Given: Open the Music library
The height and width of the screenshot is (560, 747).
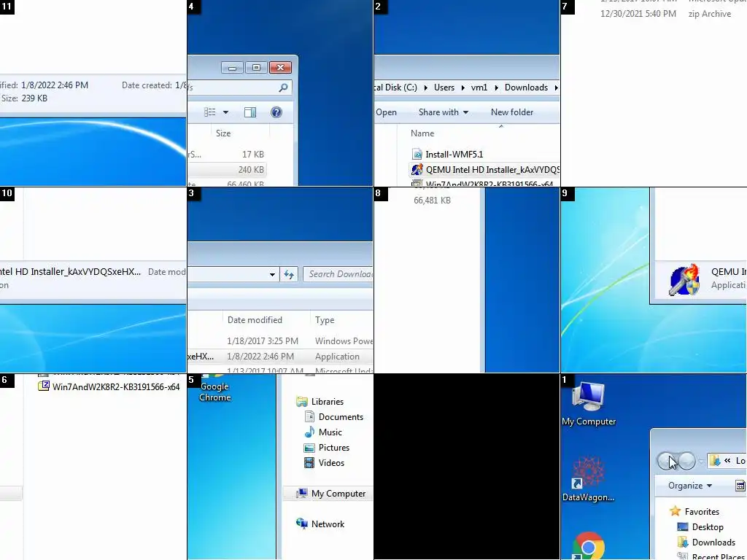Looking at the screenshot, I should [x=323, y=432].
